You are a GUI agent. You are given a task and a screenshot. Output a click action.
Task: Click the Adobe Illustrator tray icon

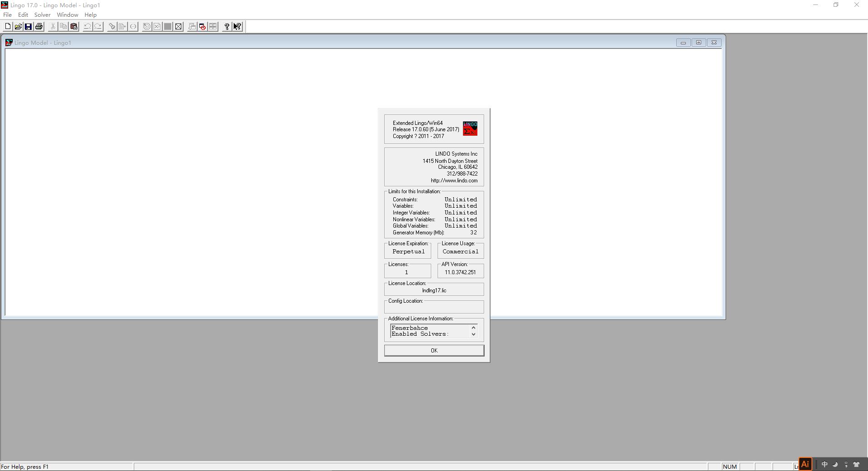click(805, 464)
